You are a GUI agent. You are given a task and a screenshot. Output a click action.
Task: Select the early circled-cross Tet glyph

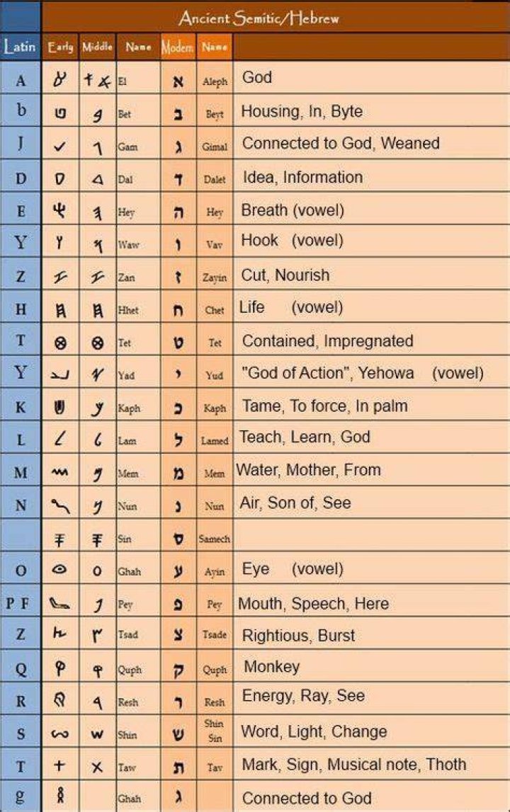click(x=60, y=343)
